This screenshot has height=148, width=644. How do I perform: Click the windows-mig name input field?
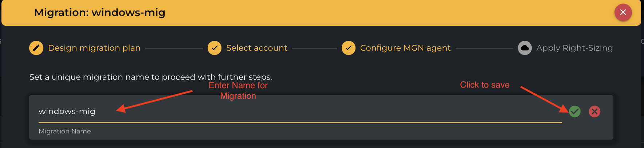tap(291, 111)
